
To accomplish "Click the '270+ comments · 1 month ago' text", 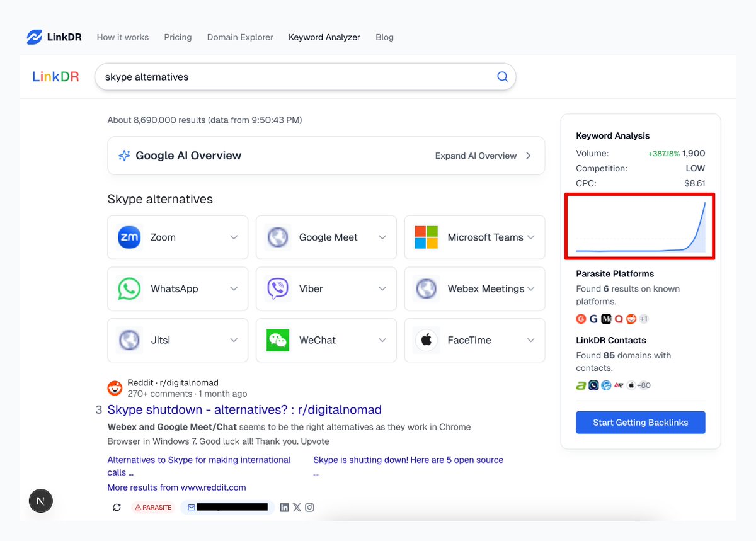I will (x=187, y=394).
